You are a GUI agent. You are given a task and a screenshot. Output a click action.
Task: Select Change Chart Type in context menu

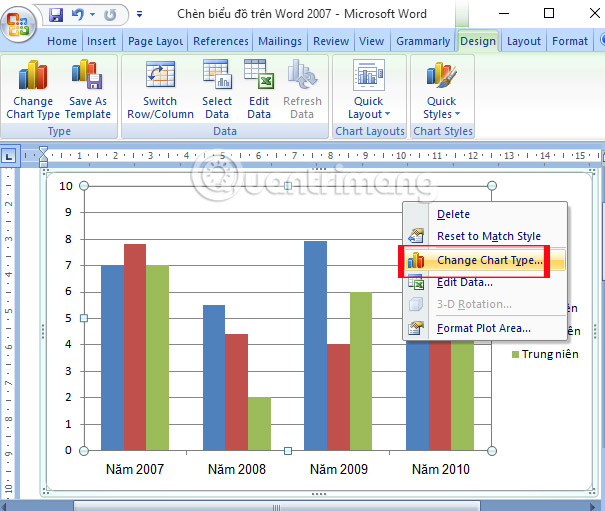click(x=485, y=260)
